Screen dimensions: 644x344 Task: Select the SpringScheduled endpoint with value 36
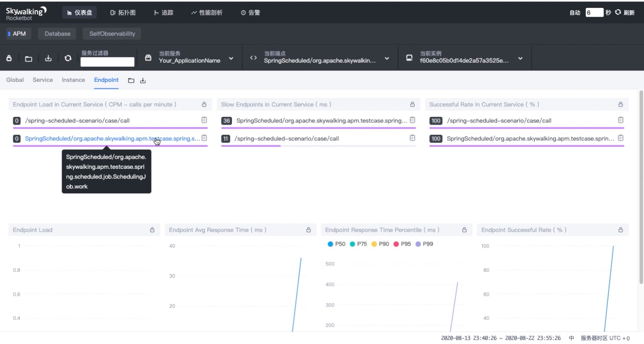[322, 120]
